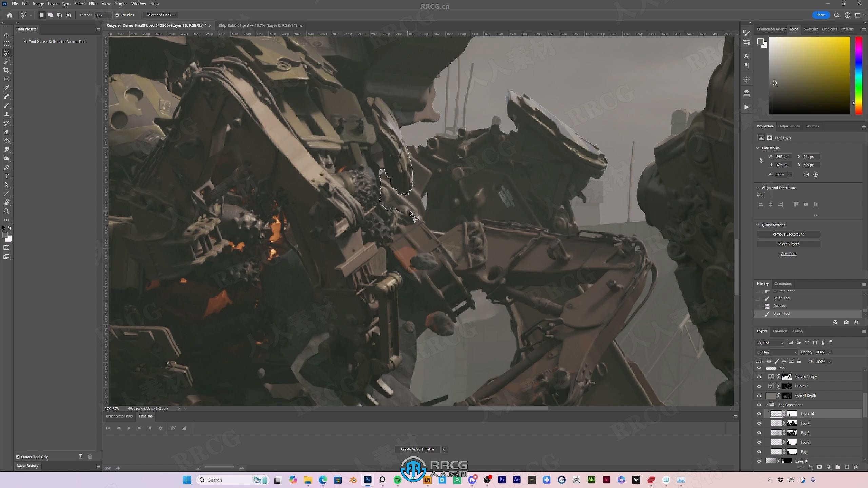Screen dimensions: 868x488
Task: Click the foreground color swatch in toolbar
Action: tap(5, 235)
